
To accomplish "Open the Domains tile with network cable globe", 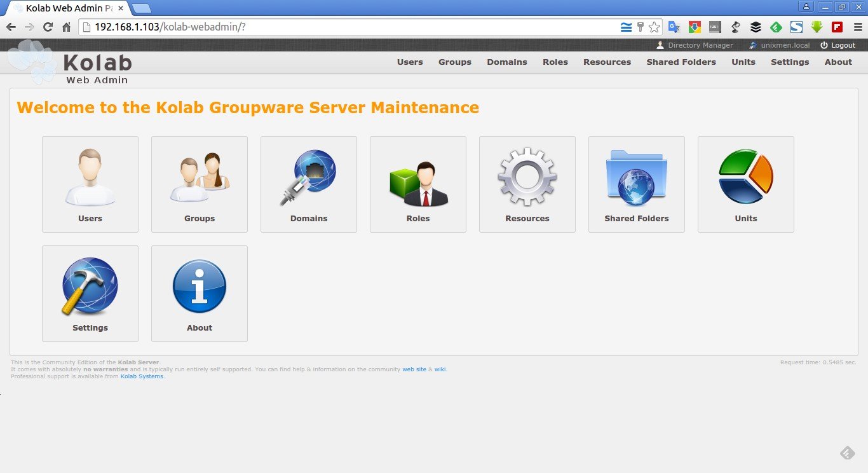I will pos(309,184).
